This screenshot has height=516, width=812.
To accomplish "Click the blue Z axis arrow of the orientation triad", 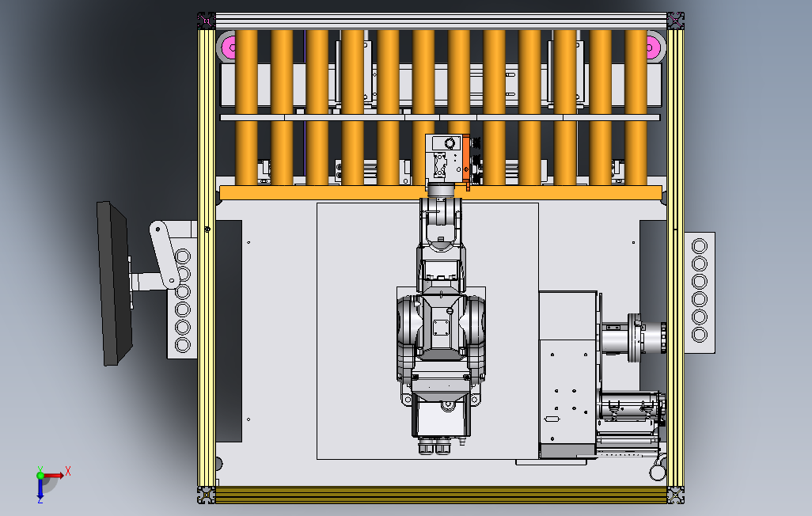I will coord(40,488).
